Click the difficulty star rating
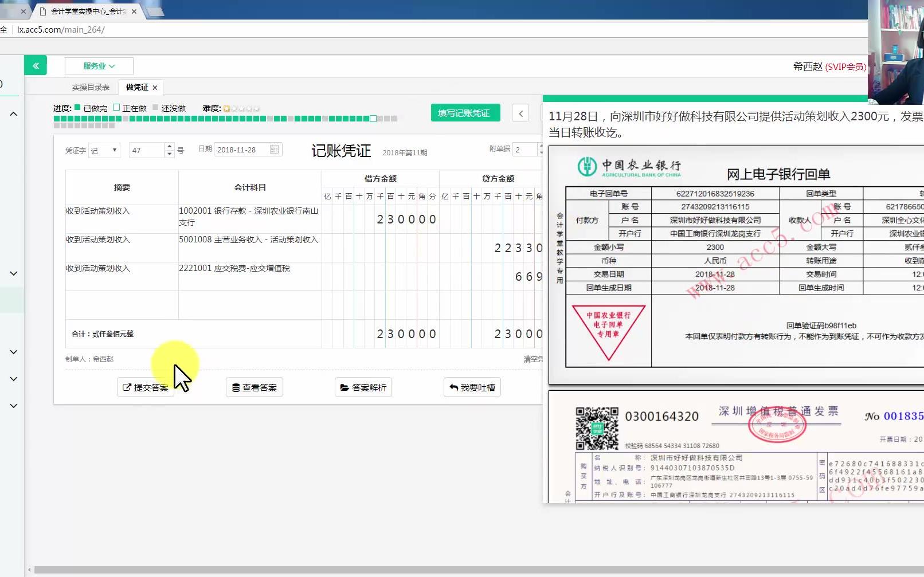Screen dimensions: 924x577 point(241,108)
